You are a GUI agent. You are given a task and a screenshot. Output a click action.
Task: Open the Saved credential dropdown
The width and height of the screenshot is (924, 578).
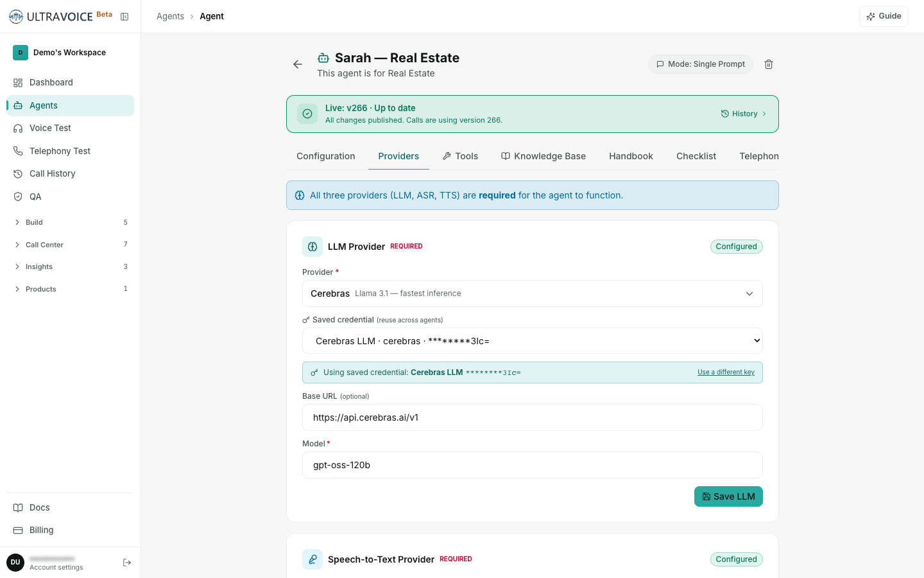533,341
